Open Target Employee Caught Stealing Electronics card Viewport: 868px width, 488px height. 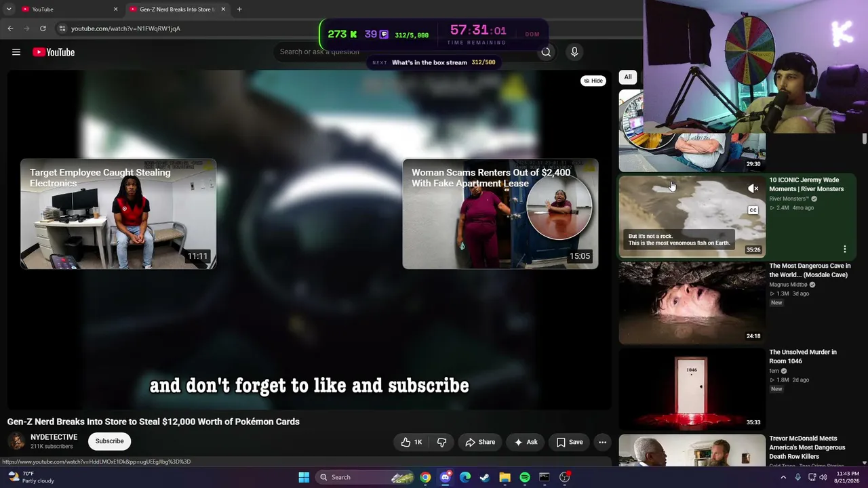(119, 214)
